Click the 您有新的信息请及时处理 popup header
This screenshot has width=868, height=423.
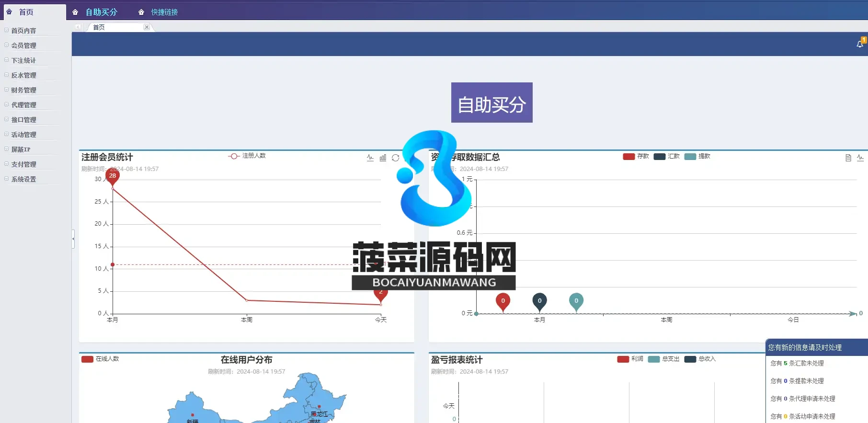(x=817, y=347)
